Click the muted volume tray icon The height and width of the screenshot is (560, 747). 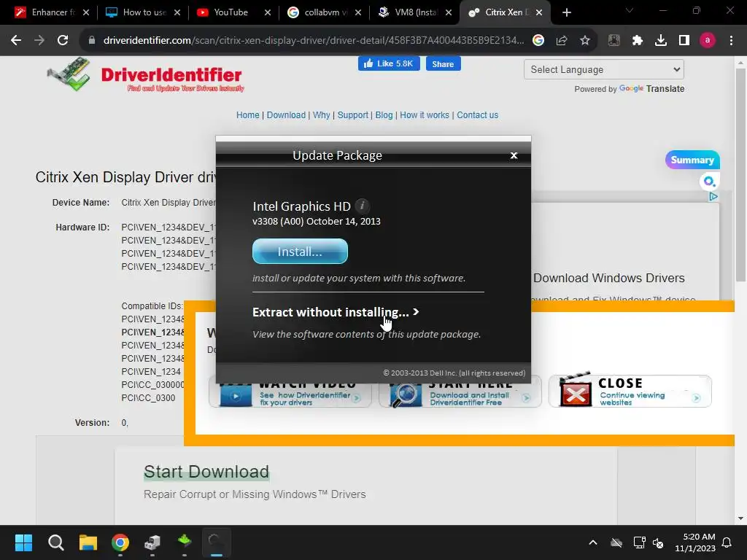(658, 542)
